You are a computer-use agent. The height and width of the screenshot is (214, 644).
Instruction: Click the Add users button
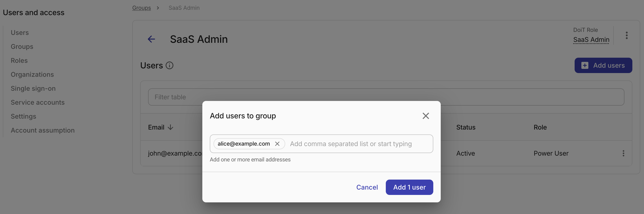click(603, 65)
